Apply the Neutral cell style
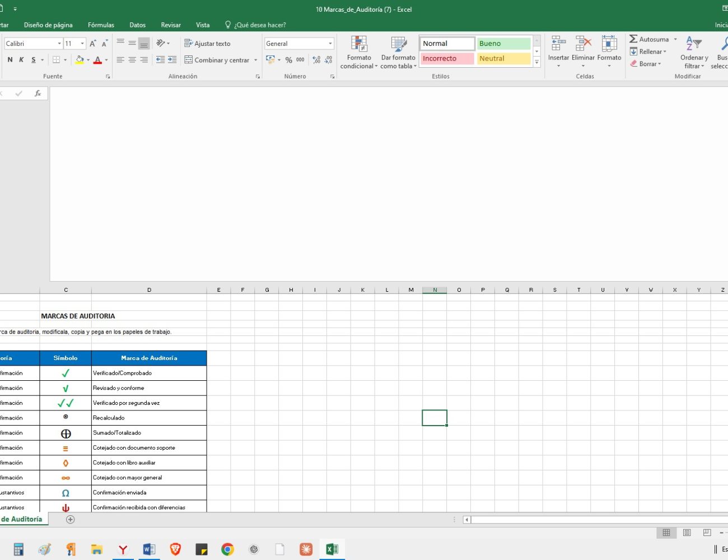The width and height of the screenshot is (728, 560). pos(503,58)
